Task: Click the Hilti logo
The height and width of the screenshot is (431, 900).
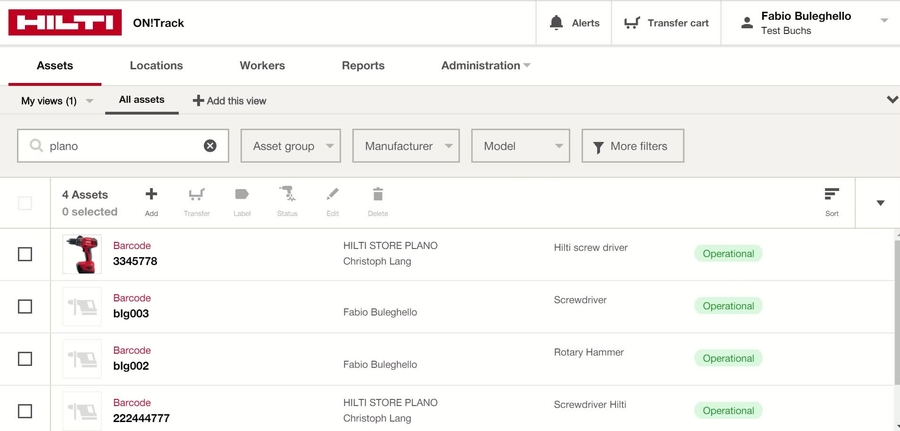Action: tap(65, 22)
